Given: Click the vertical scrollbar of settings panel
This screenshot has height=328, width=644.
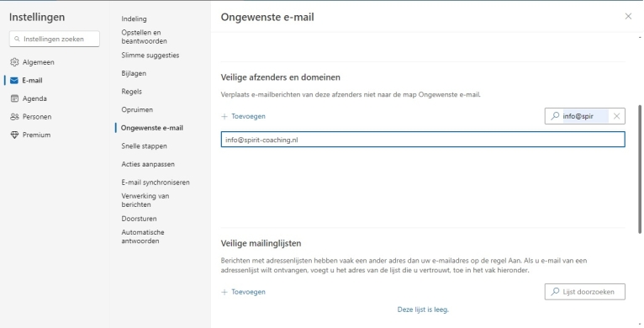Looking at the screenshot, I should [x=640, y=168].
